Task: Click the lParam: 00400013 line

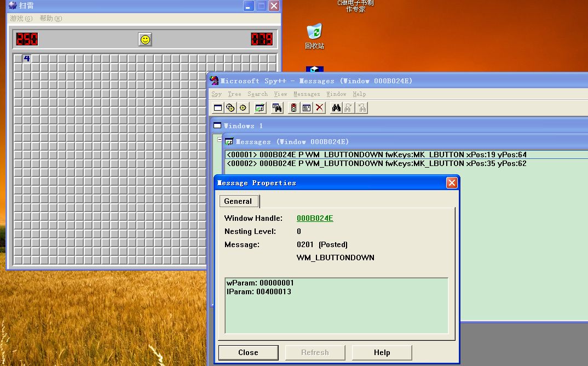Action: tap(259, 291)
